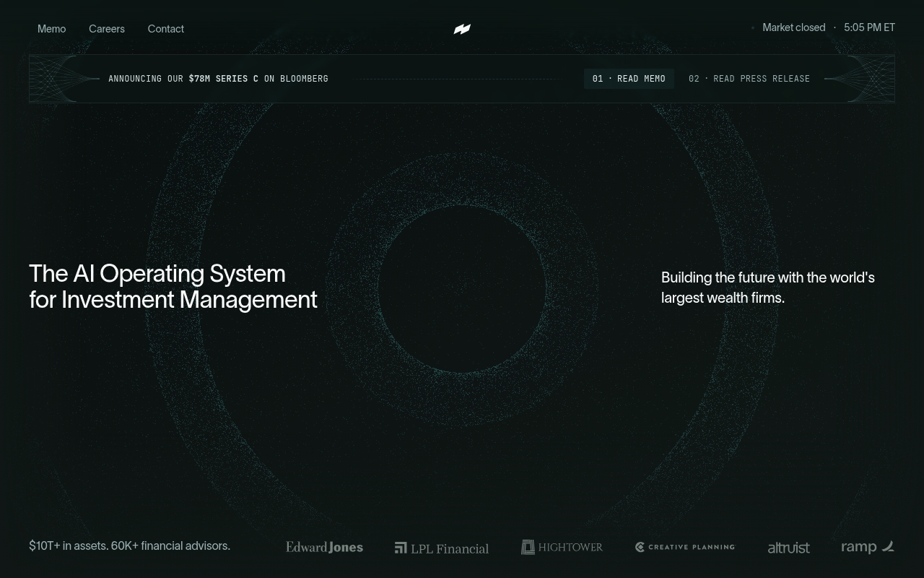The image size is (924, 578).
Task: Click the AI Operating System headline
Action: (x=173, y=286)
